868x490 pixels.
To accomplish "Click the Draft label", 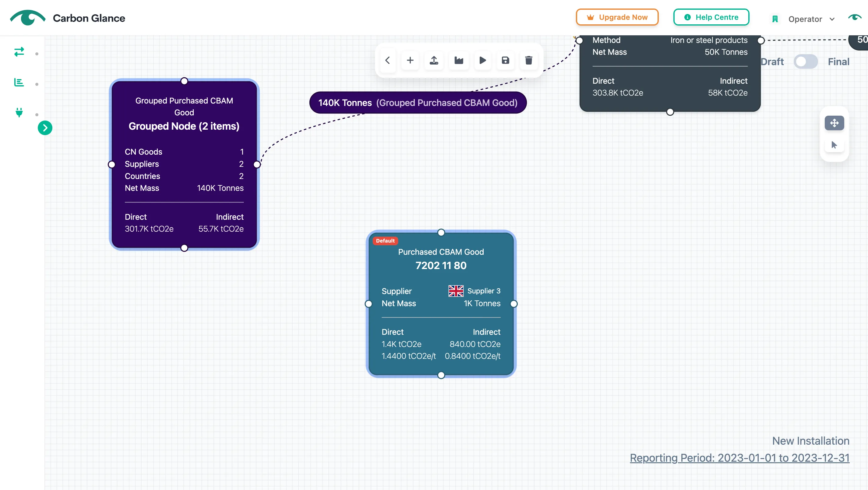I will pyautogui.click(x=772, y=61).
